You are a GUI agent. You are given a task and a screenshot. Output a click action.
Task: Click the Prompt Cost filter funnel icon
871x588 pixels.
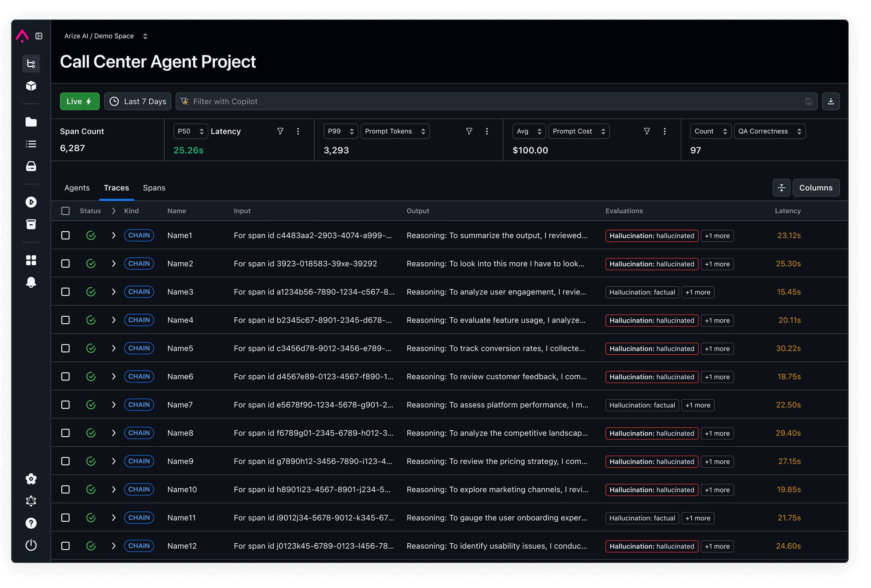[x=647, y=131]
